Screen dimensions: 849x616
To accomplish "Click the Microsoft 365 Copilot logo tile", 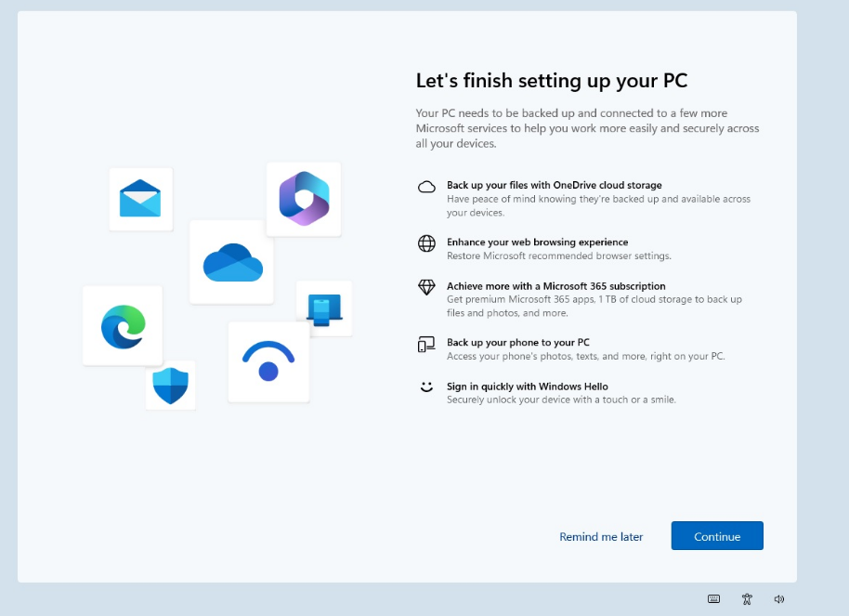I will [304, 199].
